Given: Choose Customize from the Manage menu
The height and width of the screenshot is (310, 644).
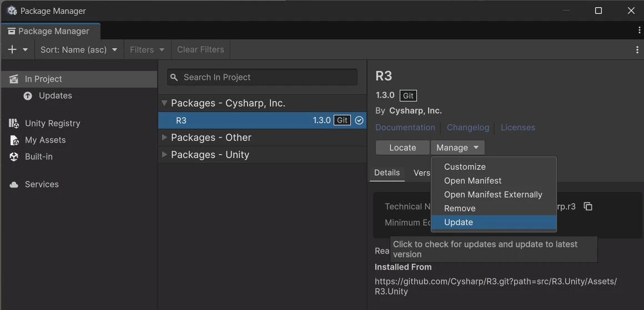Looking at the screenshot, I should (494, 167).
